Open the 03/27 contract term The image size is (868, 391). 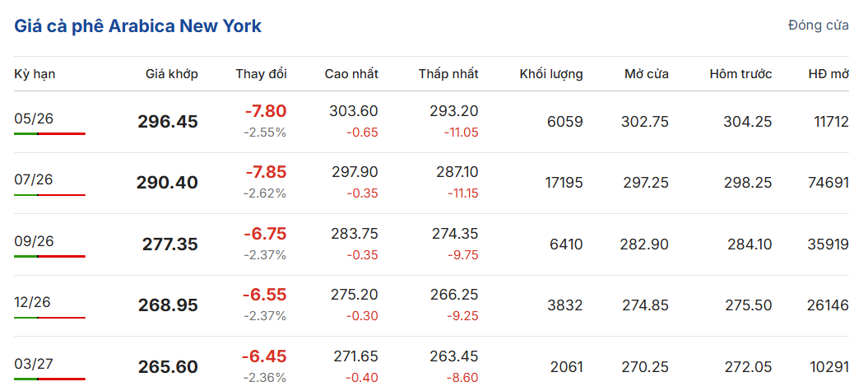[33, 363]
